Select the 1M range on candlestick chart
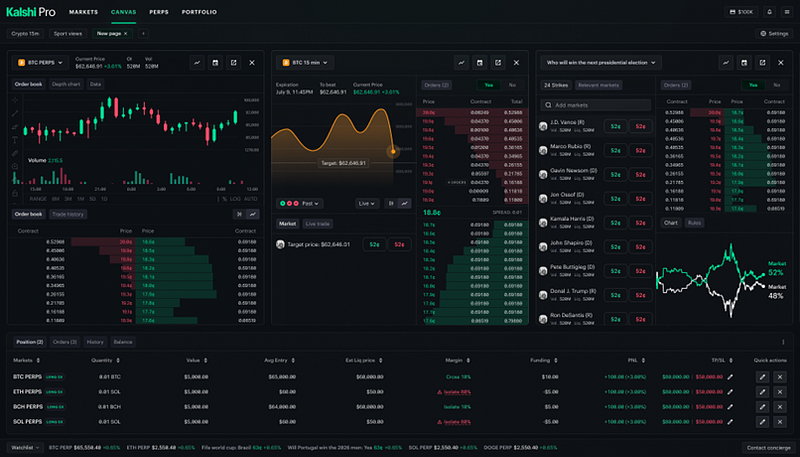Viewport: 800px width, 457px height. [x=81, y=199]
